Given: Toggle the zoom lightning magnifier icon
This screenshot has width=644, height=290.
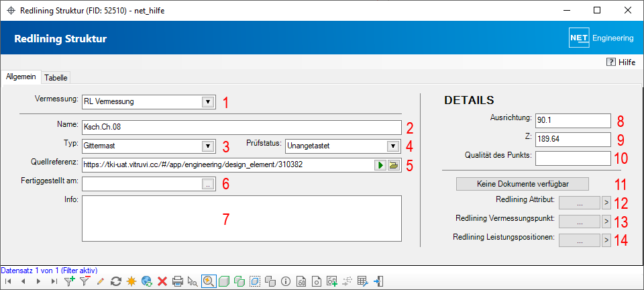Looking at the screenshot, I should coord(209,281).
